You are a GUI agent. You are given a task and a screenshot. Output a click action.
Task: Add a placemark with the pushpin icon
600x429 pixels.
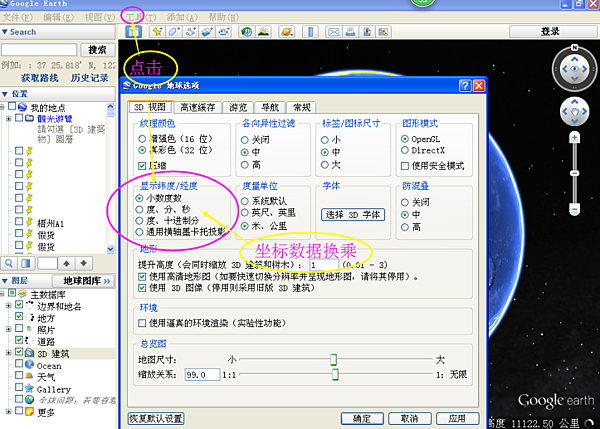click(157, 32)
